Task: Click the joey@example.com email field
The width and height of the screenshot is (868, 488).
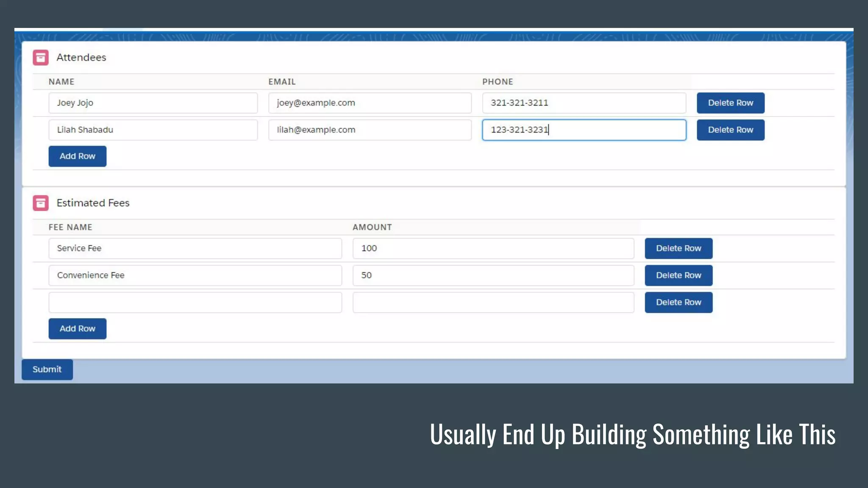Action: [x=370, y=103]
